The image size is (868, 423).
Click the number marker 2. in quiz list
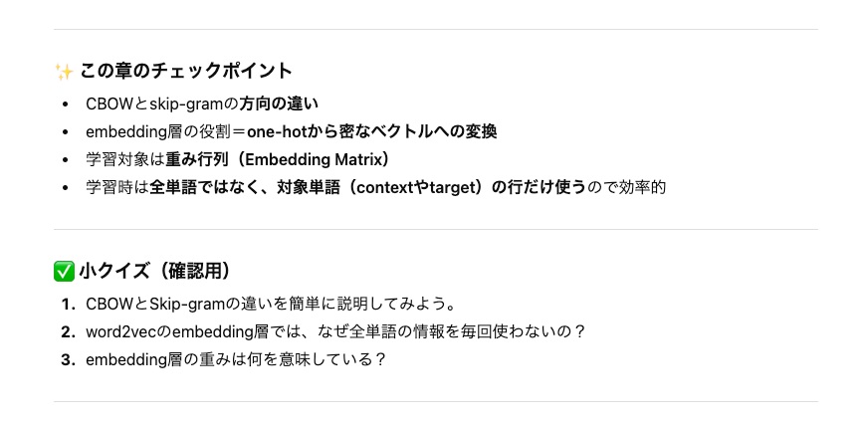click(x=68, y=331)
